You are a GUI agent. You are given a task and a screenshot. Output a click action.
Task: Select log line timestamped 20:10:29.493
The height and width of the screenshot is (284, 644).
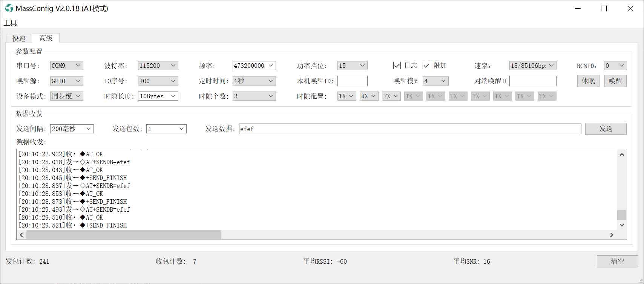(74, 209)
